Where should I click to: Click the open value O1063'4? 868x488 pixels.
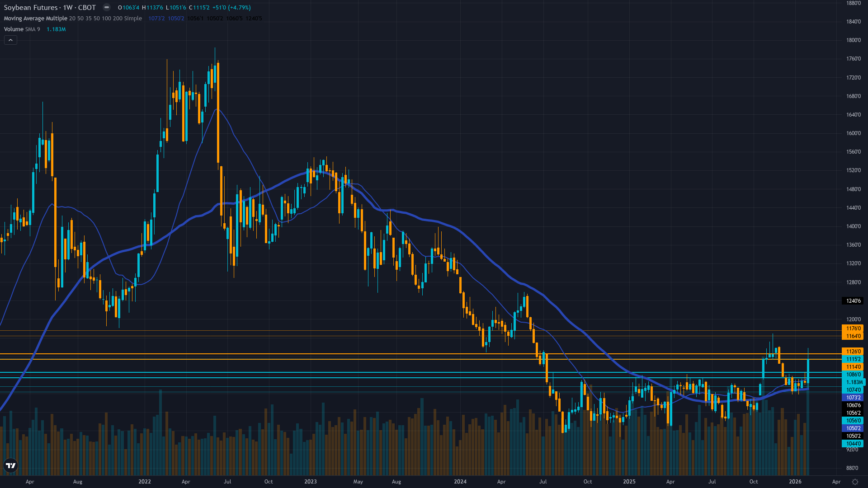(129, 8)
